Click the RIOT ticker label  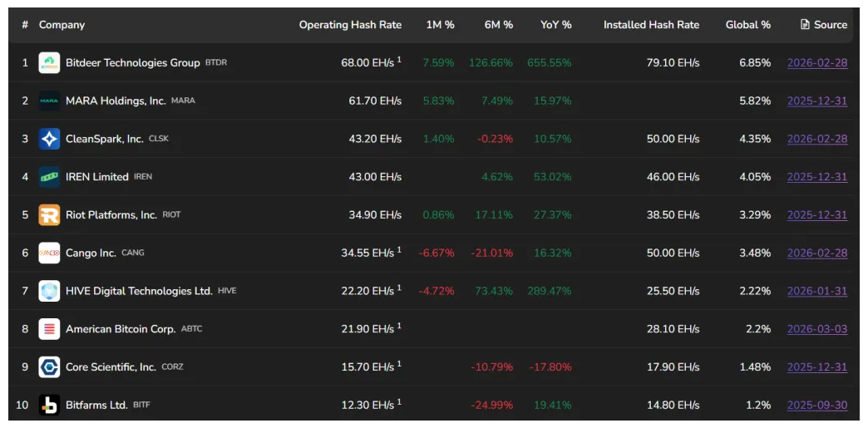171,214
